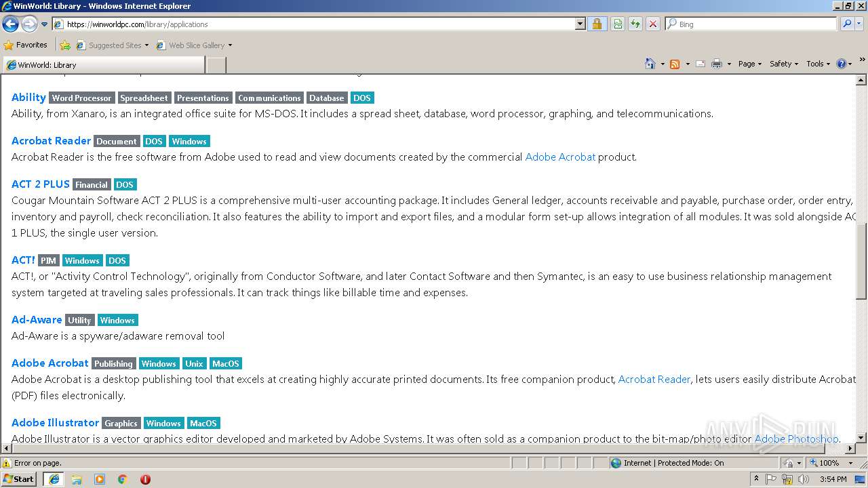Click the address bar URL field

pos(313,24)
